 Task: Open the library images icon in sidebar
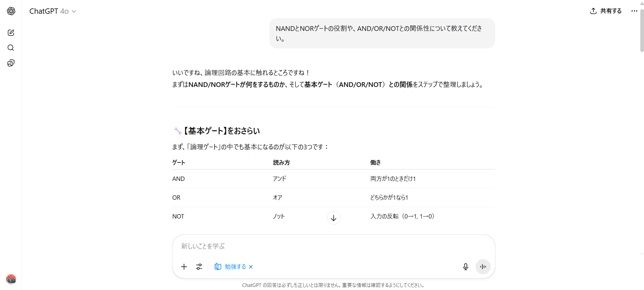click(x=11, y=63)
